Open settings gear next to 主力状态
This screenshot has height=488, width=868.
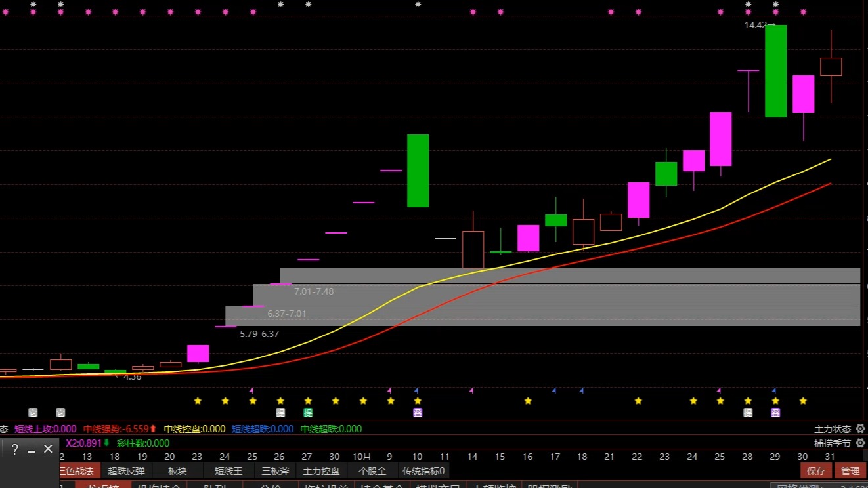(x=860, y=429)
